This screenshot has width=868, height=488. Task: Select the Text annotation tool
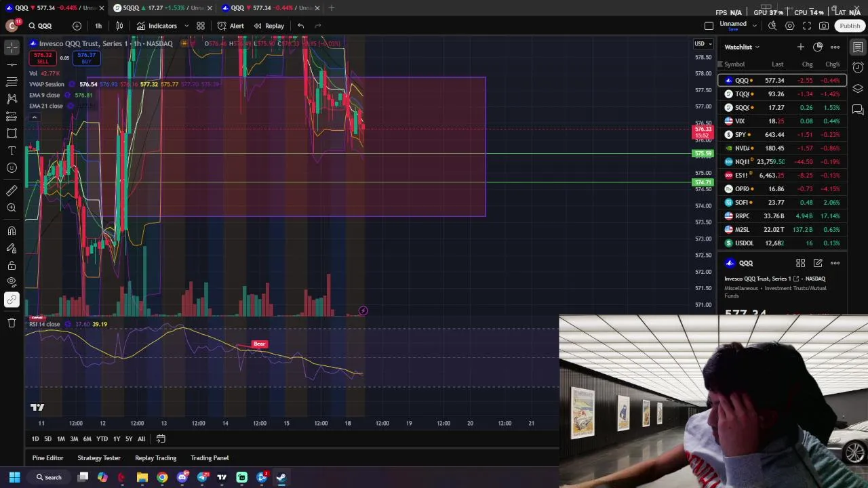point(12,150)
